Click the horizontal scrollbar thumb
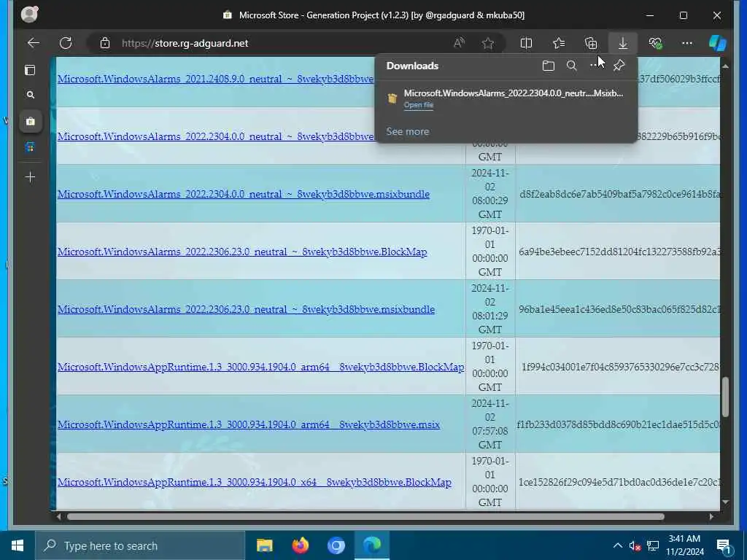 pos(365,517)
